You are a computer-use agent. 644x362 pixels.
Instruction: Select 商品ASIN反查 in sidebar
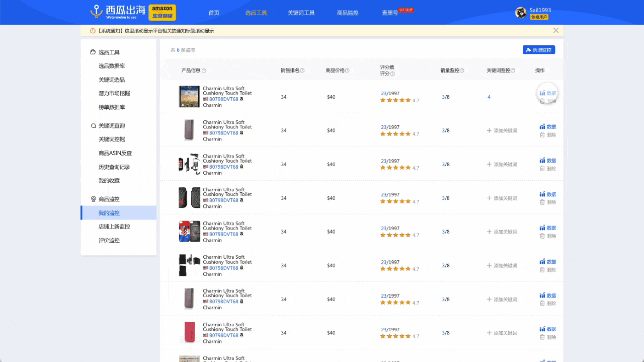pos(115,153)
